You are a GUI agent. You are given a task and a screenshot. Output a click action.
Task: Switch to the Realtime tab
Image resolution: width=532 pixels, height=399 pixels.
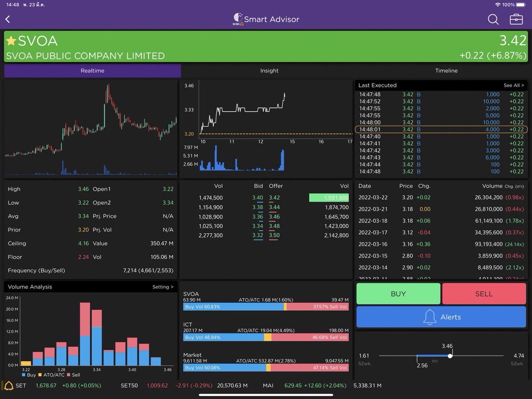(x=93, y=70)
